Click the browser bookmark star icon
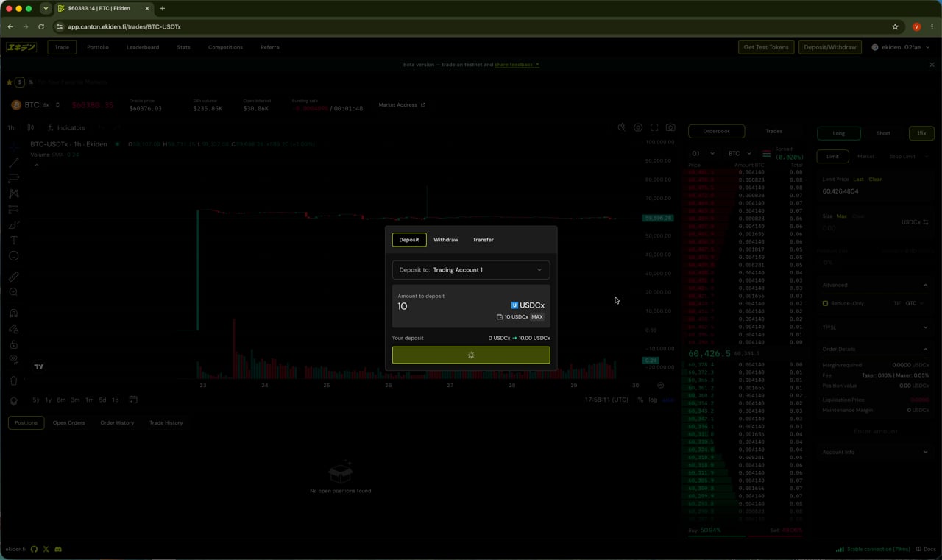 click(895, 26)
